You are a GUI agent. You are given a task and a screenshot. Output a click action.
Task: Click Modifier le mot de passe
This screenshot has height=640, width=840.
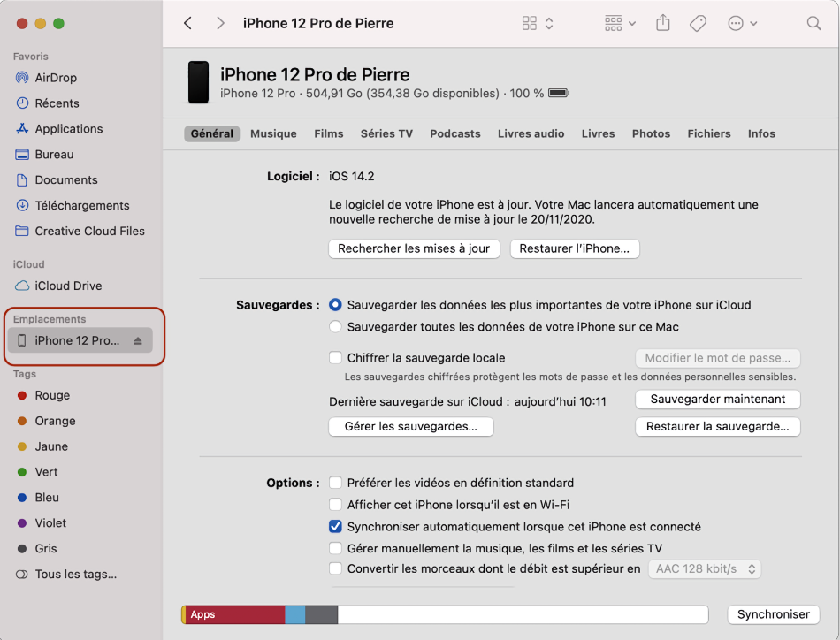pyautogui.click(x=717, y=358)
